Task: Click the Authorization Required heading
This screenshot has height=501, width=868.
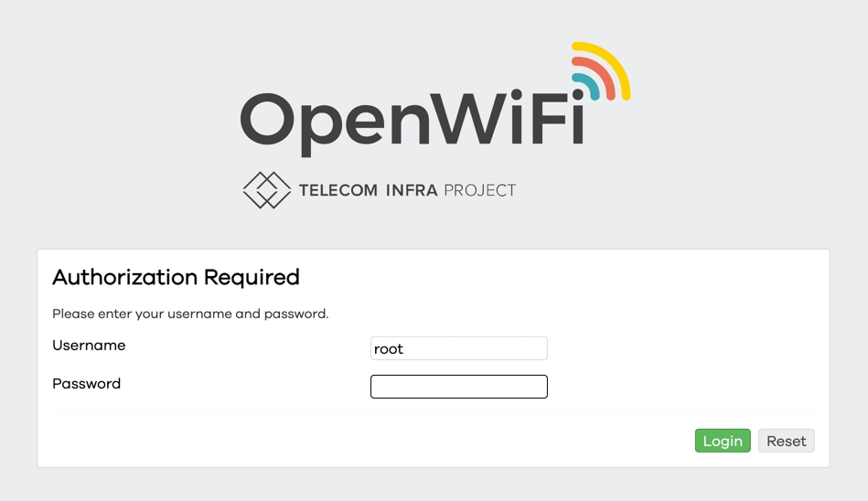Action: [176, 277]
